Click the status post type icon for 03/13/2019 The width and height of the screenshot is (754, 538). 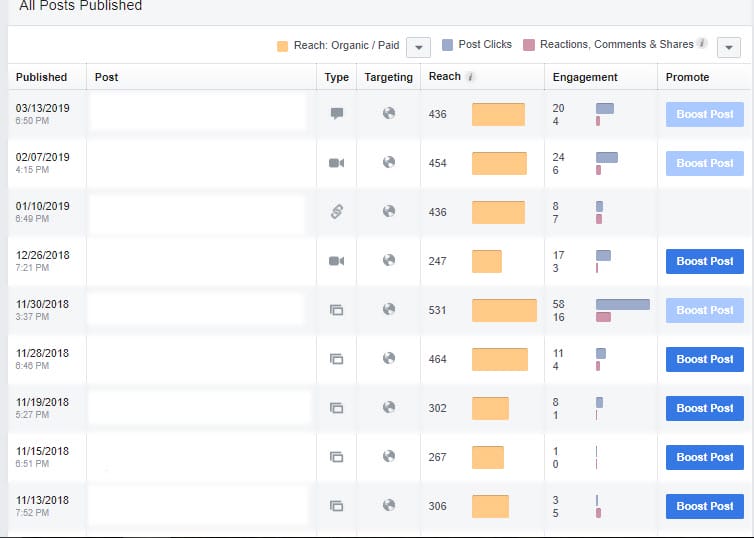[337, 114]
